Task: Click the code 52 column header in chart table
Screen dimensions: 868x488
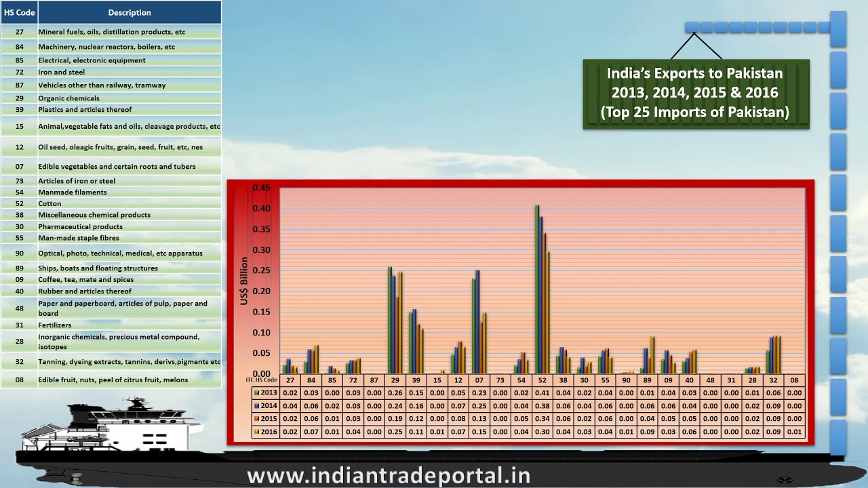Action: [542, 380]
